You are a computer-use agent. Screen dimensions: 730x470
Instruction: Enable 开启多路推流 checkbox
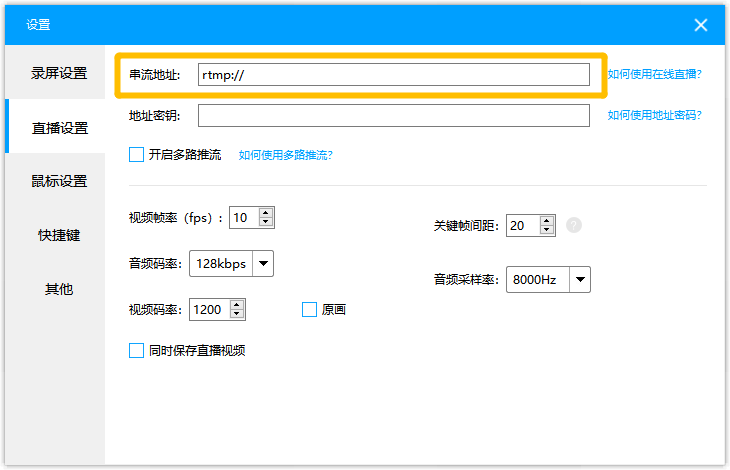tap(137, 155)
